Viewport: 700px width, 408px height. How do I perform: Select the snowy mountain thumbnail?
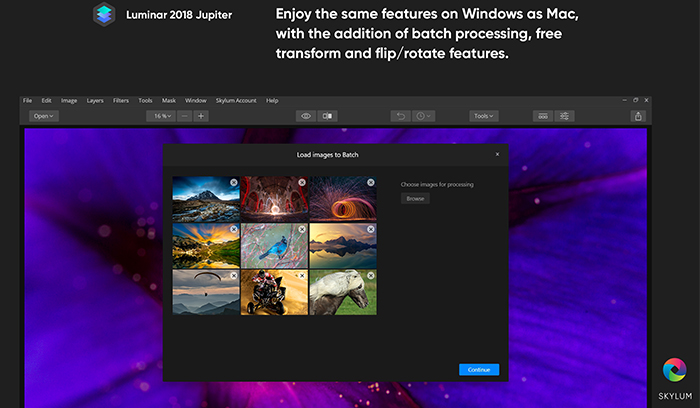click(206, 199)
